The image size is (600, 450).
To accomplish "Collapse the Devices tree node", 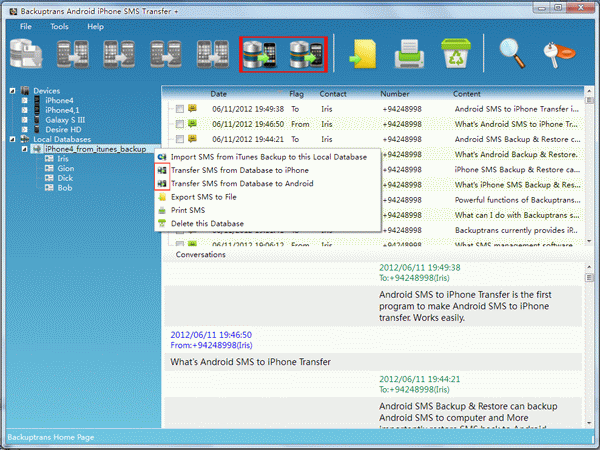I will click(13, 91).
